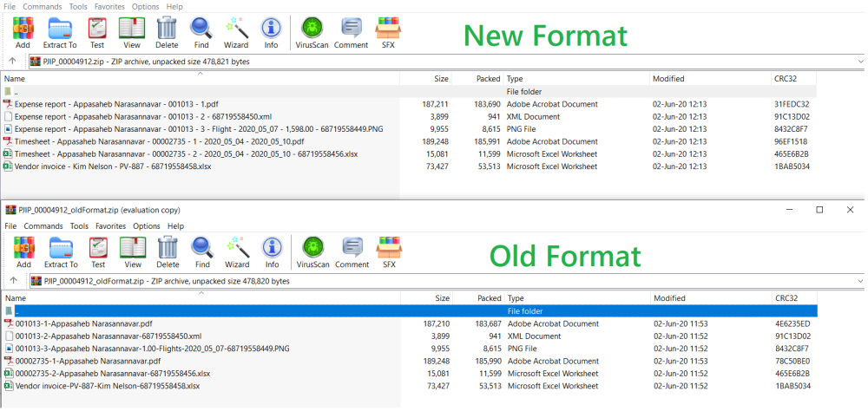Launch Wizard in oldFormat window
Viewport: 868px width, 411px height.
coord(237,251)
